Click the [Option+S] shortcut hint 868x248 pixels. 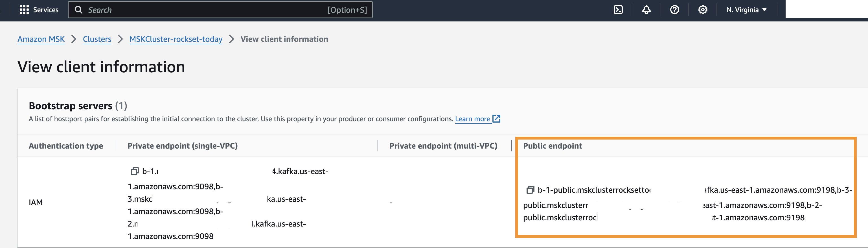(x=347, y=10)
